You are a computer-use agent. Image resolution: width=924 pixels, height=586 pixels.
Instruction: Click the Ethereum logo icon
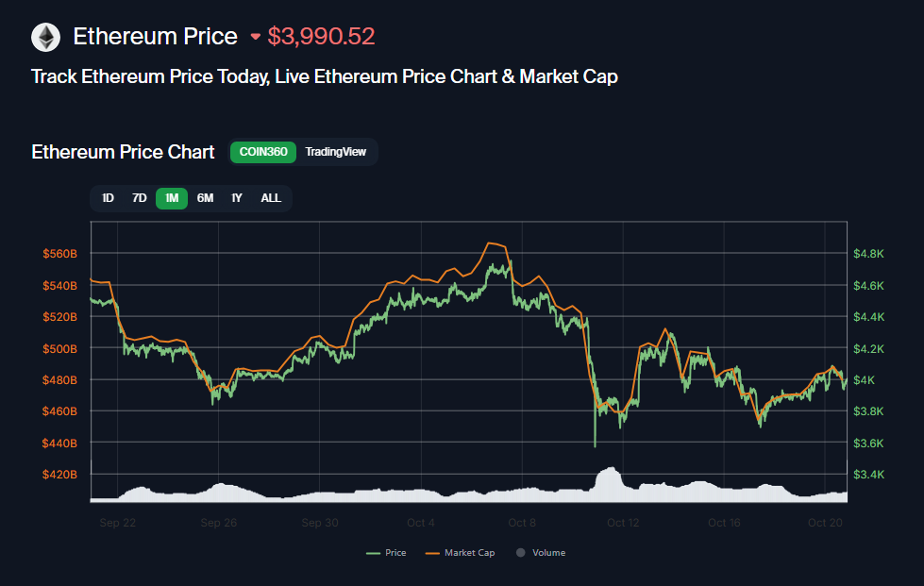pos(45,38)
